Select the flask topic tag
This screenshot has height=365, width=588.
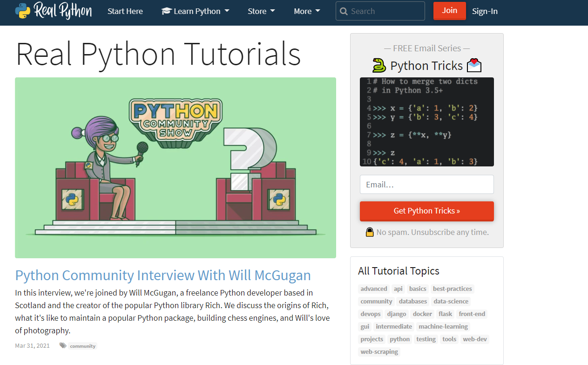coord(446,314)
